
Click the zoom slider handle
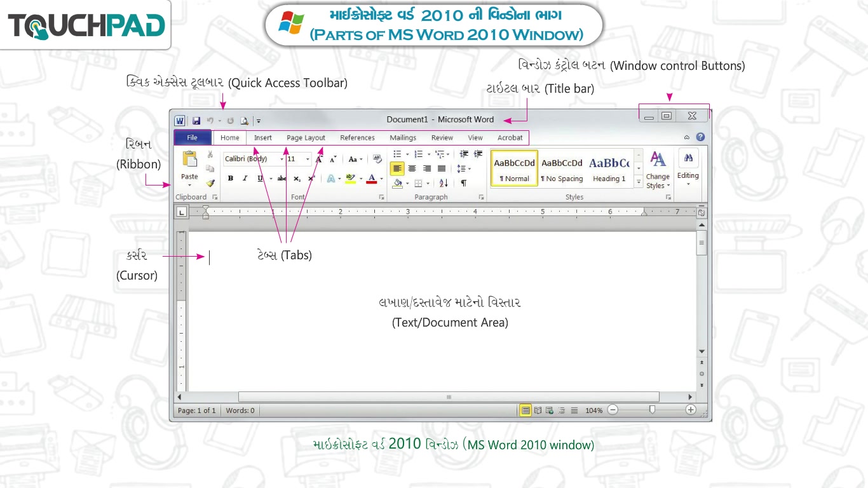pos(652,410)
